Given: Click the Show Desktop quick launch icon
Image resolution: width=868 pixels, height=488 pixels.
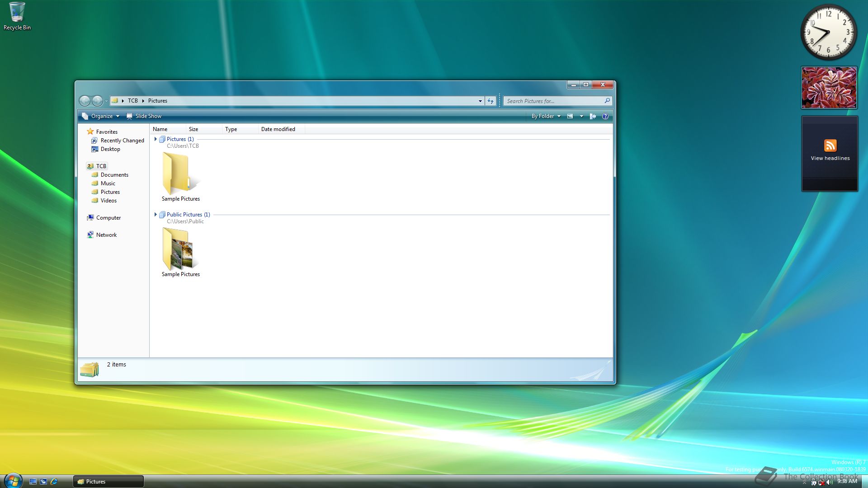Looking at the screenshot, I should 33,482.
